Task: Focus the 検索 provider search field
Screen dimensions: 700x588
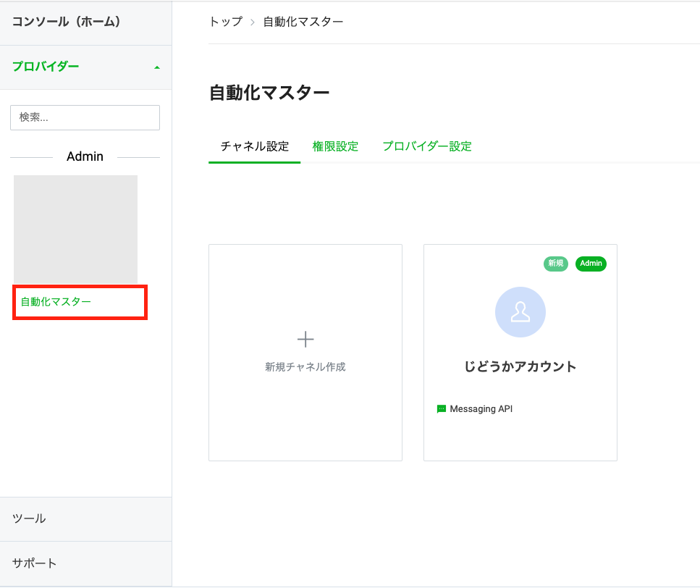Action: [85, 117]
